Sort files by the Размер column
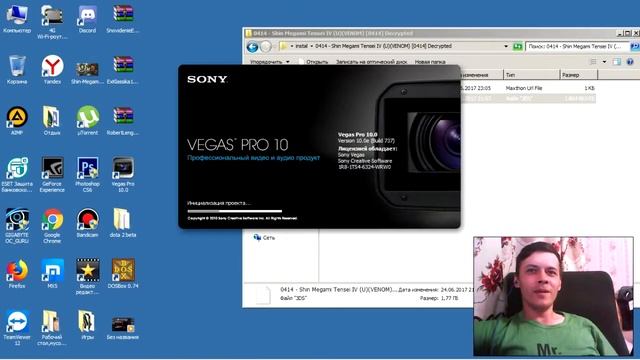Image resolution: width=640 pixels, height=360 pixels. [579, 75]
